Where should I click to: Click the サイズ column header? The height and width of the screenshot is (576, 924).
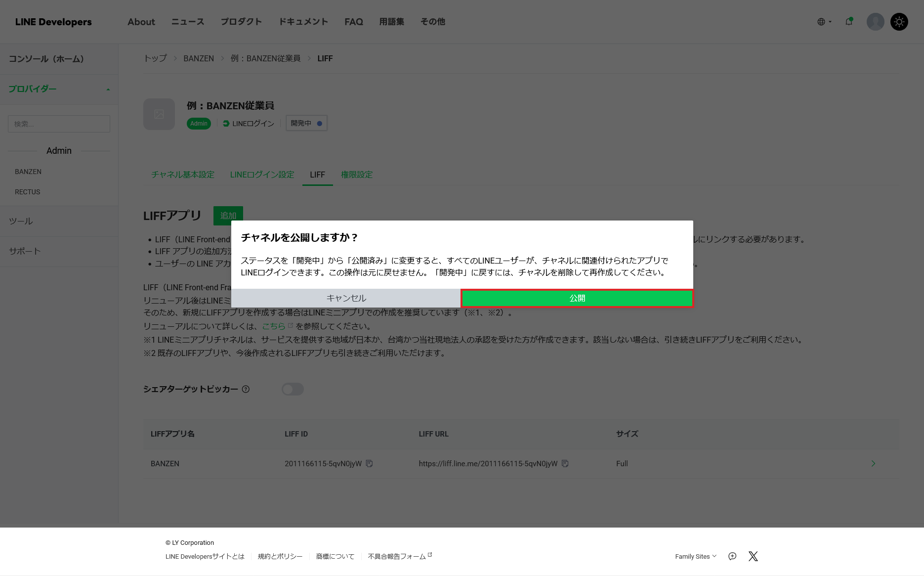(627, 434)
